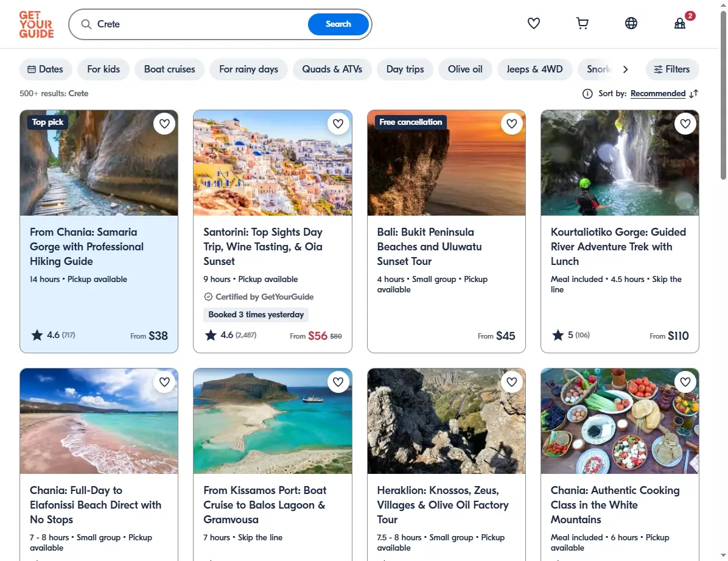This screenshot has height=561, width=728.
Task: Click the sort order arrows icon
Action: tap(694, 94)
